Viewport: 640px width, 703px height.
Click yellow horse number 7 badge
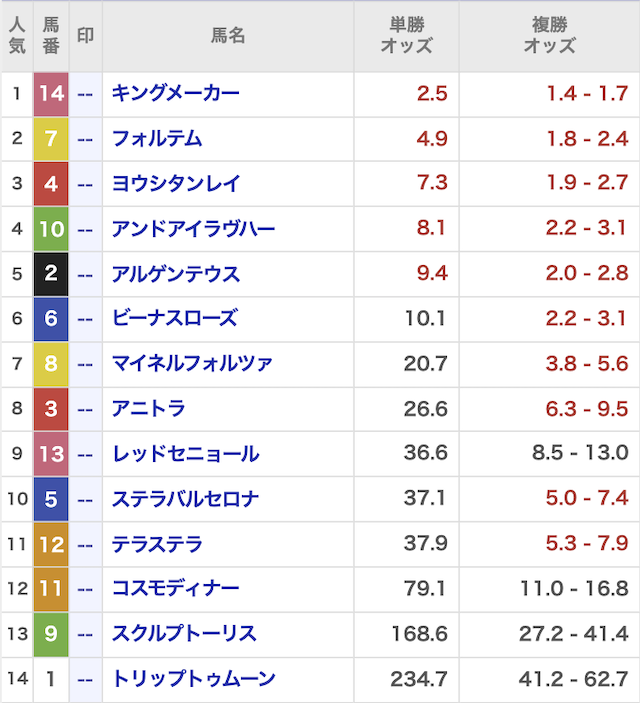coord(51,139)
